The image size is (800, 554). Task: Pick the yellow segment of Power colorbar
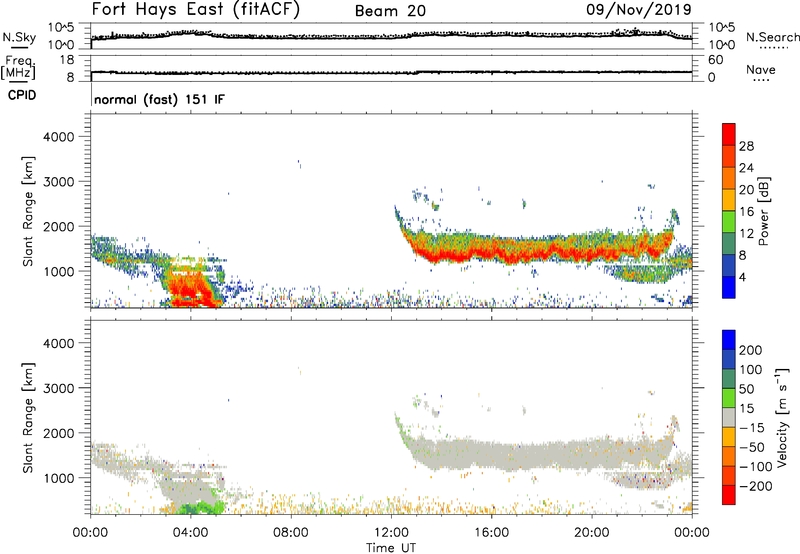click(x=729, y=201)
